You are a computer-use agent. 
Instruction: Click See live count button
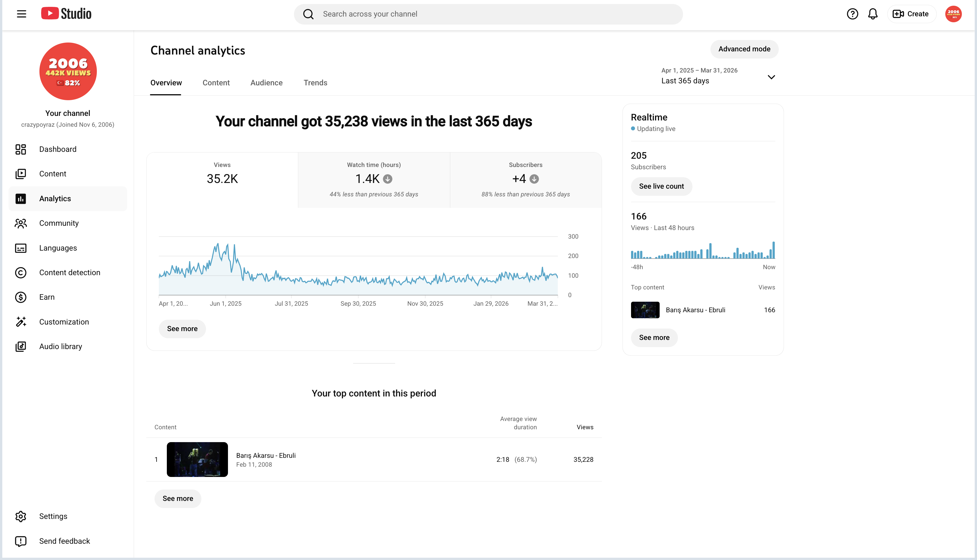pos(661,187)
